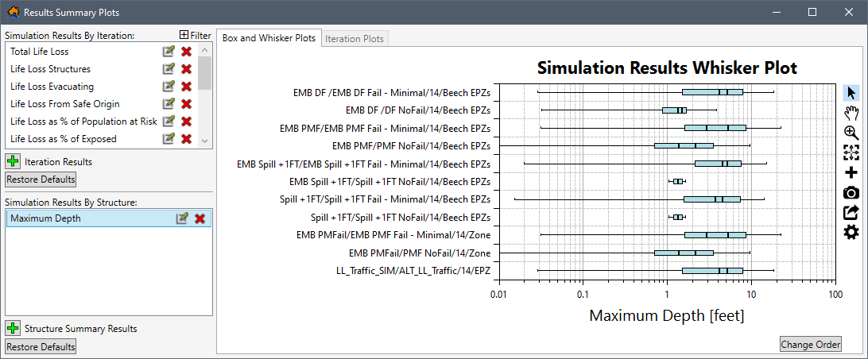Edit Life Loss as % of Exposed
868x359 pixels.
[x=169, y=139]
